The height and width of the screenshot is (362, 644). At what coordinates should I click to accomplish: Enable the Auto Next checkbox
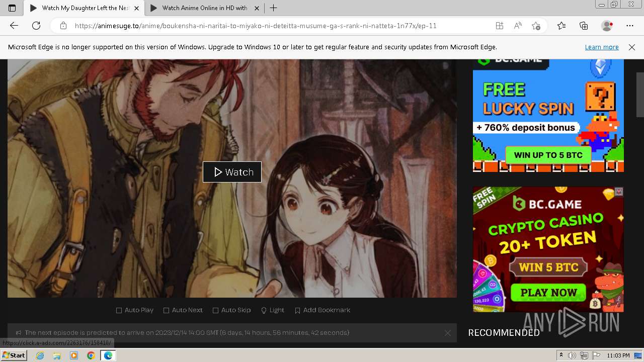[183, 310]
